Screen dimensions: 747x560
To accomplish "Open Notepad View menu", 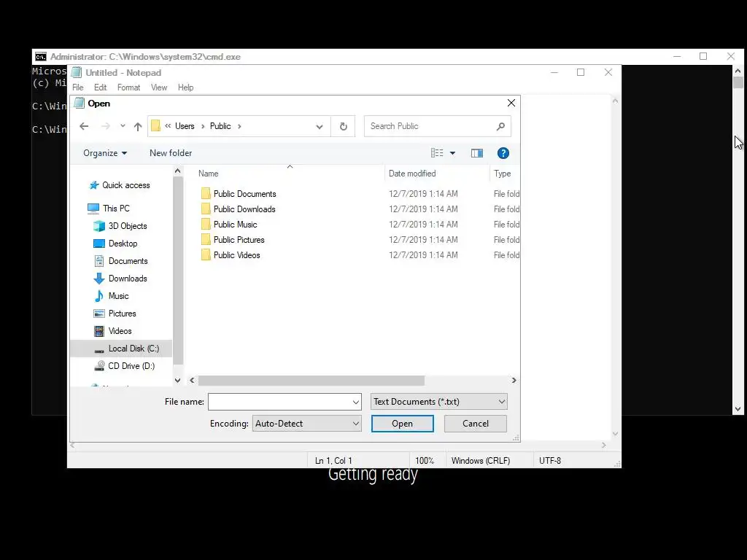I will point(159,87).
